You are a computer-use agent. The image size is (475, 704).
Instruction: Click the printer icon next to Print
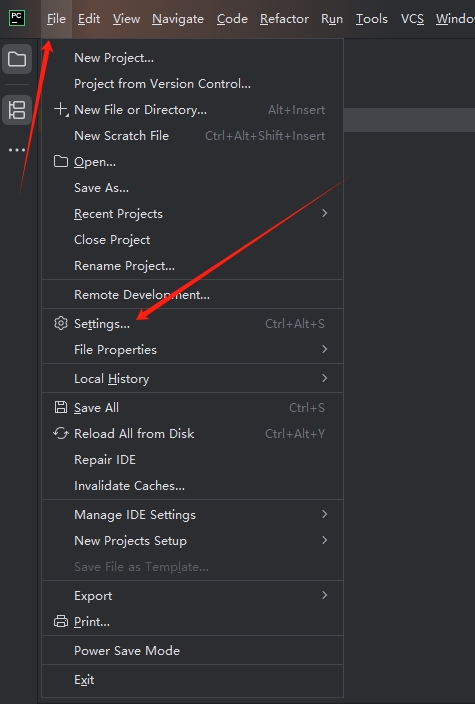point(61,621)
